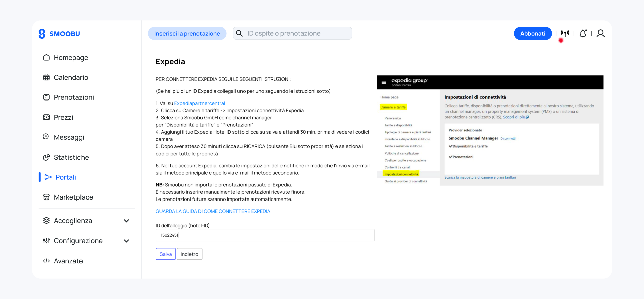Expand the Configurazione section chevron
The image size is (644, 299).
click(x=127, y=241)
